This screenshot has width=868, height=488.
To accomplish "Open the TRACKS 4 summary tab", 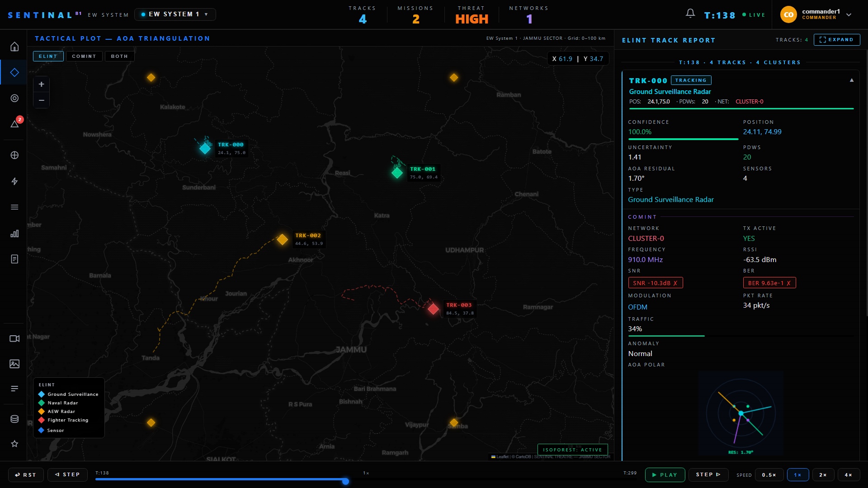I will click(362, 15).
